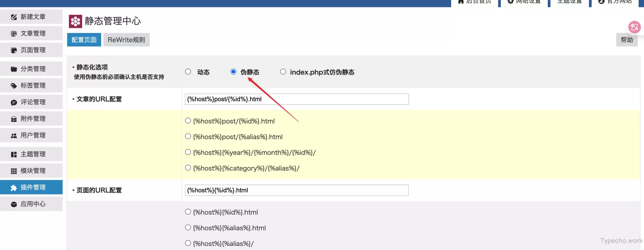The height and width of the screenshot is (250, 644).
Task: Click the 用户管理 people icon
Action: [x=14, y=136]
